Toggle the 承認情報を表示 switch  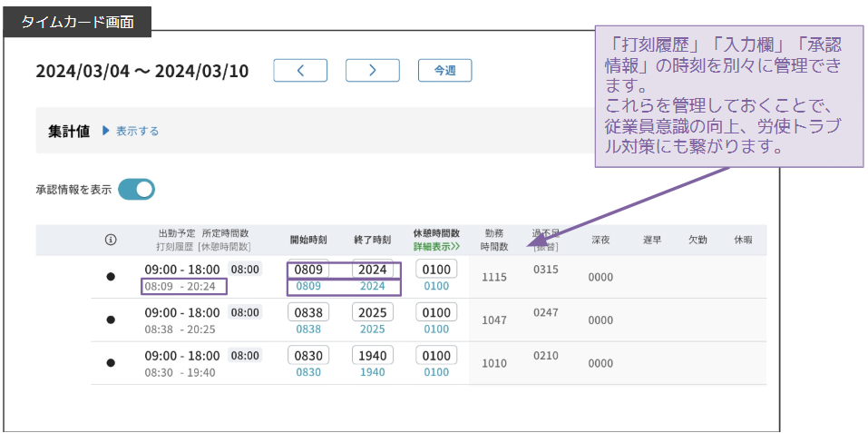136,190
